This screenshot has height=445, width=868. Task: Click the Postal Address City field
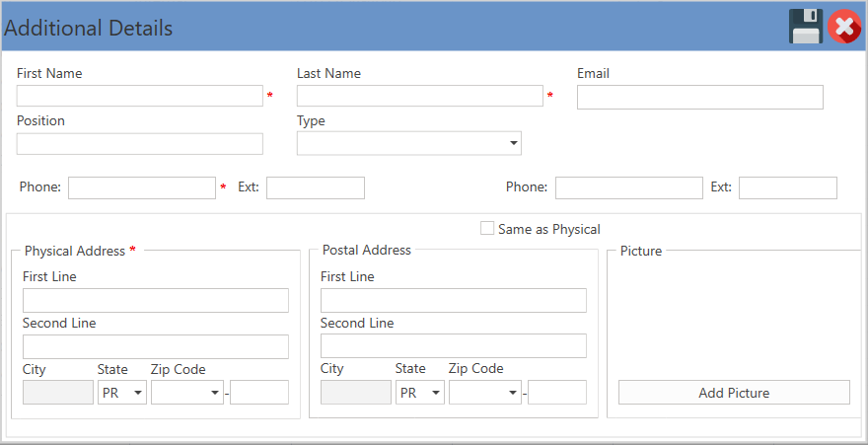[x=356, y=393]
